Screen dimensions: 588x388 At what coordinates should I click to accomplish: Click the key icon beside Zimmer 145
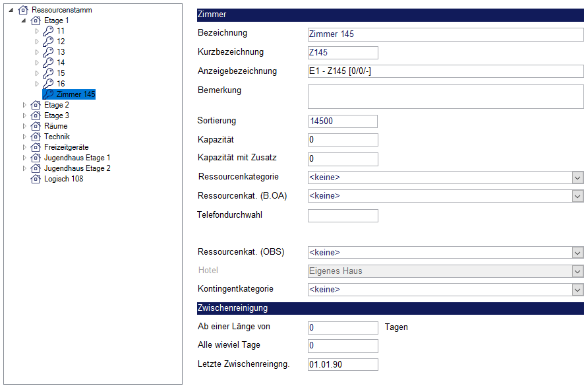pyautogui.click(x=47, y=94)
